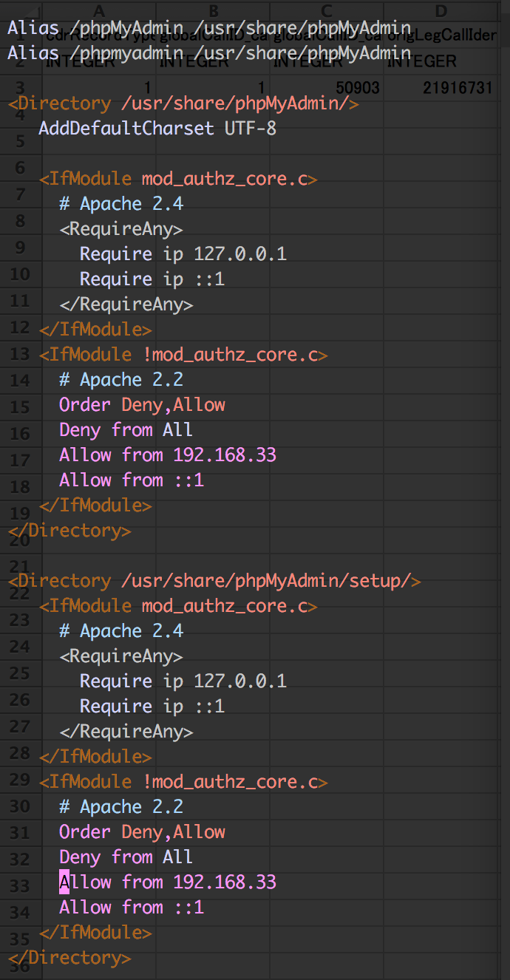Click the lowercase 'Alias /phpmyadmin' line
The width and height of the screenshot is (510, 980).
coord(209,53)
